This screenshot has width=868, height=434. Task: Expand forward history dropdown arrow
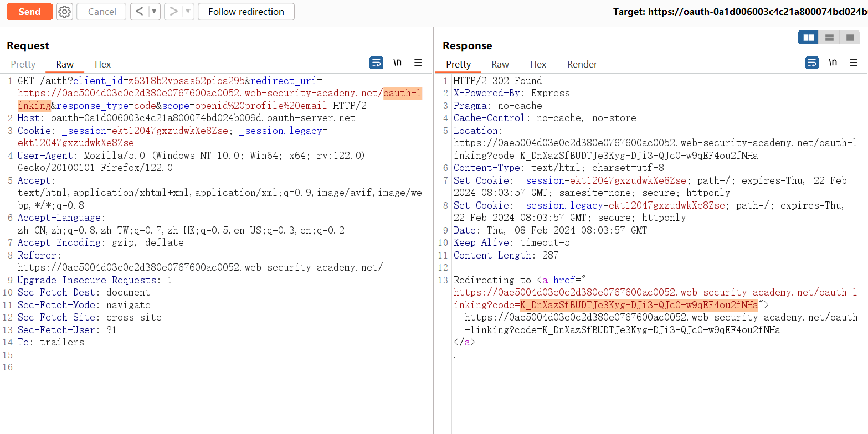point(188,12)
